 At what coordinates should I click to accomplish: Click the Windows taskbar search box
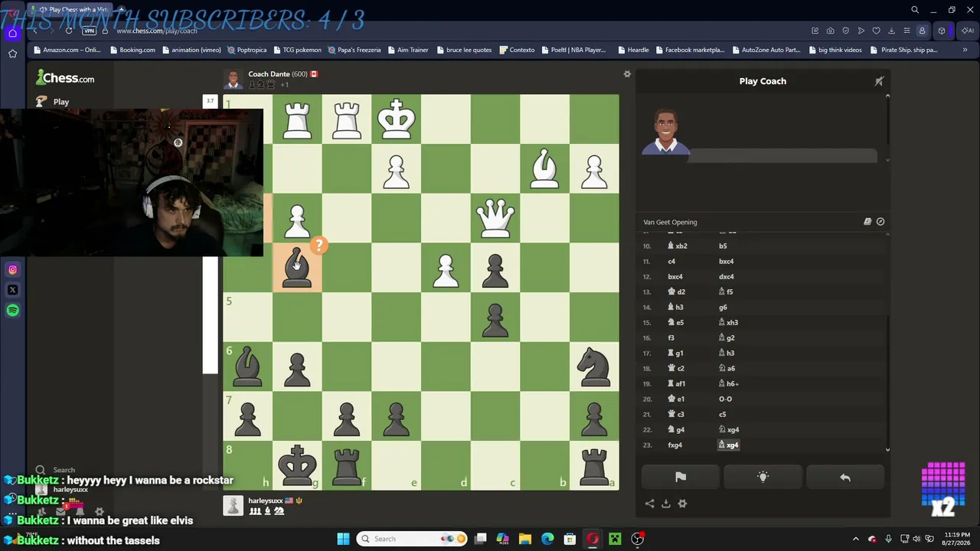click(413, 539)
